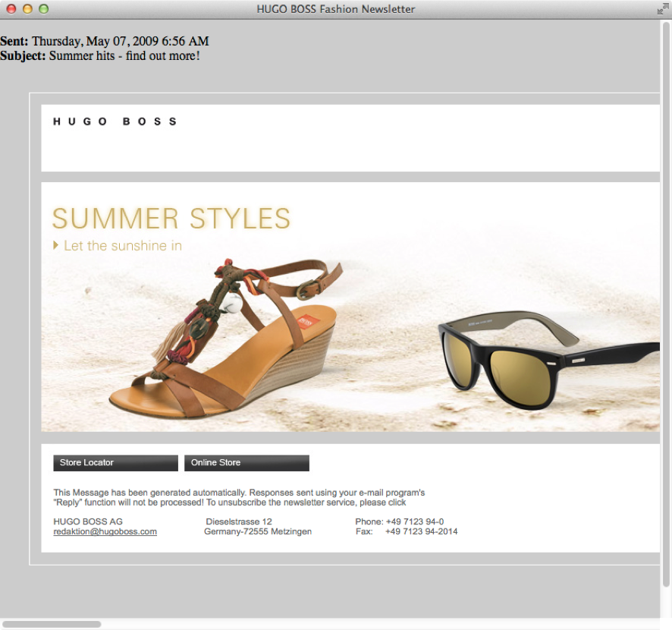Click the vertical scrollbar thumb
The height and width of the screenshot is (630, 672).
pyautogui.click(x=666, y=304)
